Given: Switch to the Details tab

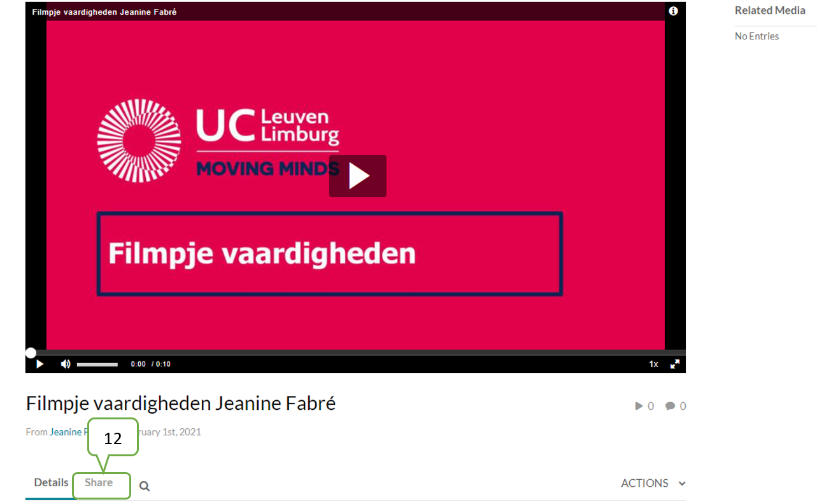Looking at the screenshot, I should point(51,482).
